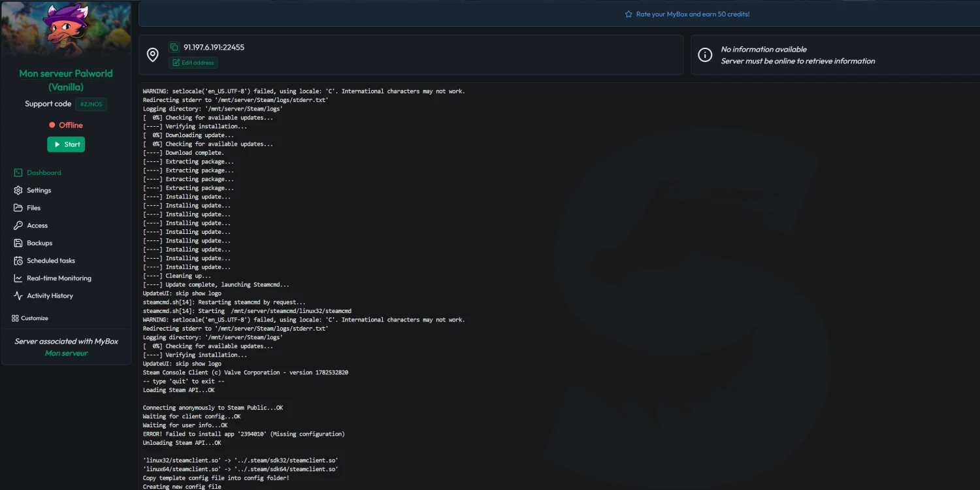
Task: Copy the server address with copy icon
Action: (174, 47)
